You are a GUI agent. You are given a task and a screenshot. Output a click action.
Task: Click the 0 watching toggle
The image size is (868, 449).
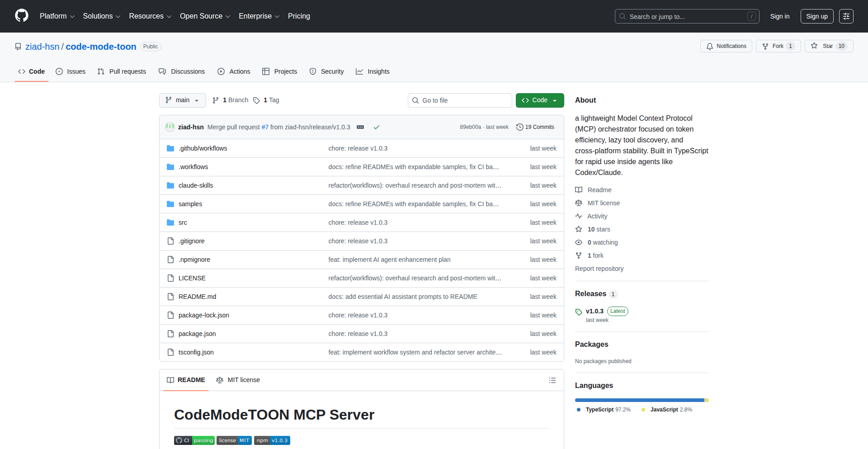click(x=602, y=242)
